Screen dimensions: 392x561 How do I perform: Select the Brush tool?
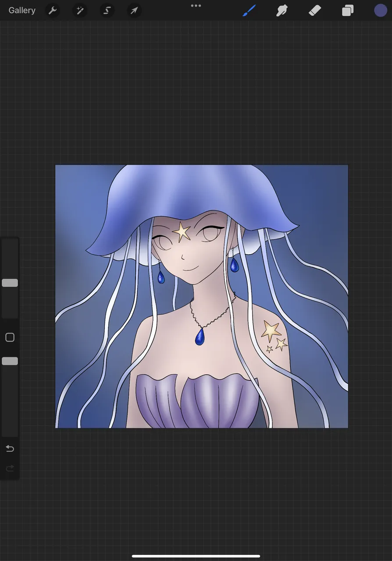249,10
